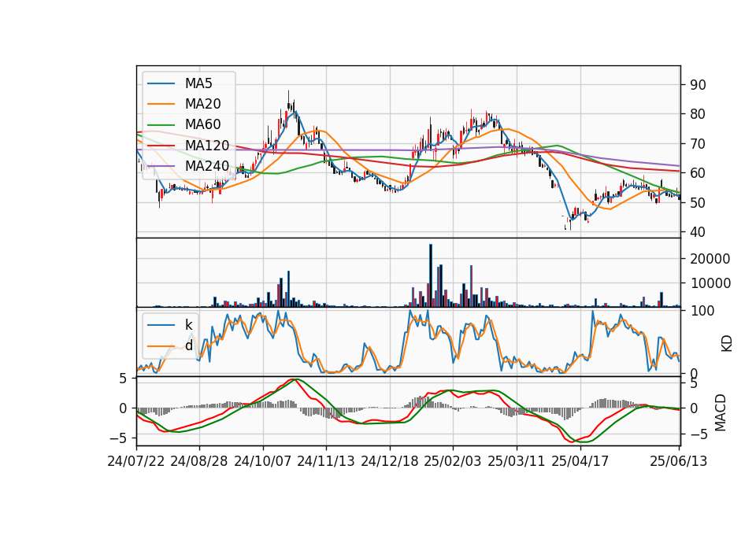Click the MA60 legend label

tap(203, 124)
